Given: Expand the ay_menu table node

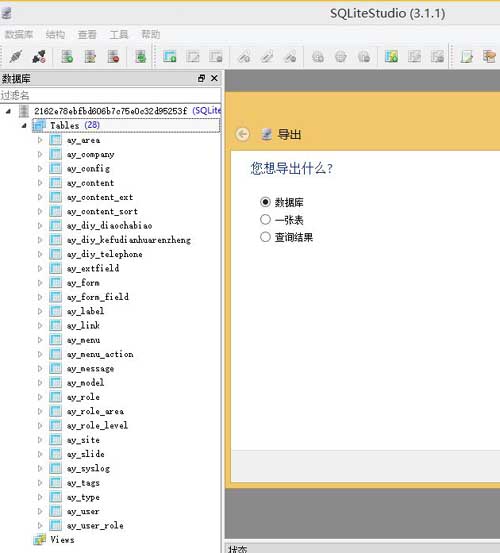Looking at the screenshot, I should click(40, 340).
